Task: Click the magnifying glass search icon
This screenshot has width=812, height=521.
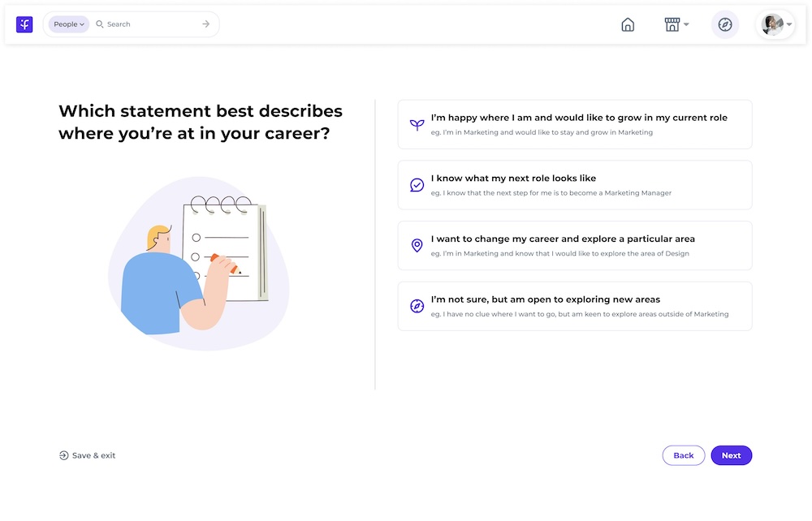Action: pos(99,24)
